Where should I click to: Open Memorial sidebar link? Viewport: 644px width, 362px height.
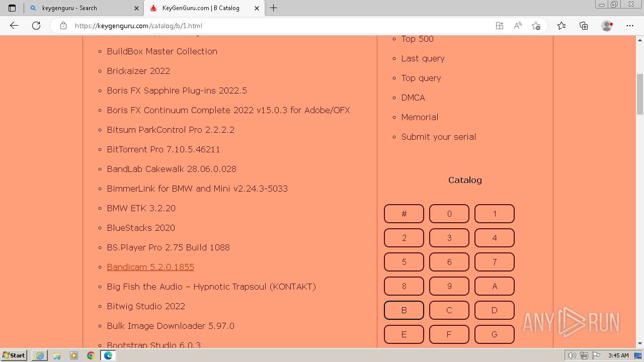pos(420,117)
